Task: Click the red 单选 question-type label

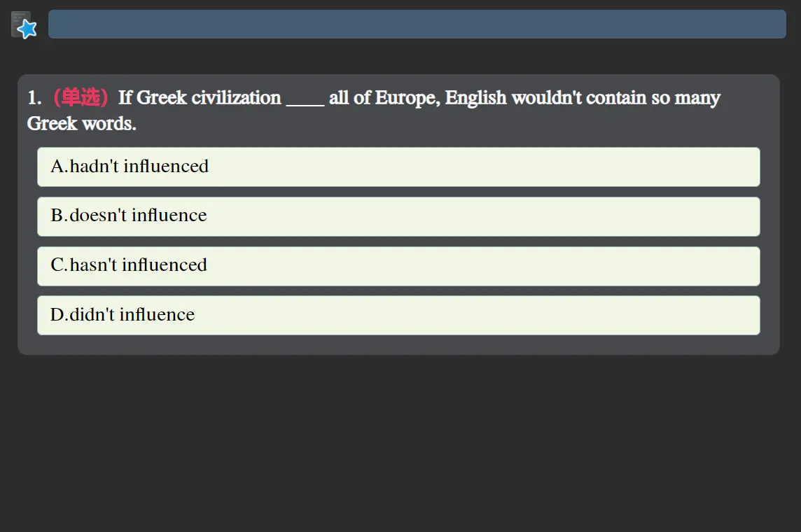Action: coord(81,97)
